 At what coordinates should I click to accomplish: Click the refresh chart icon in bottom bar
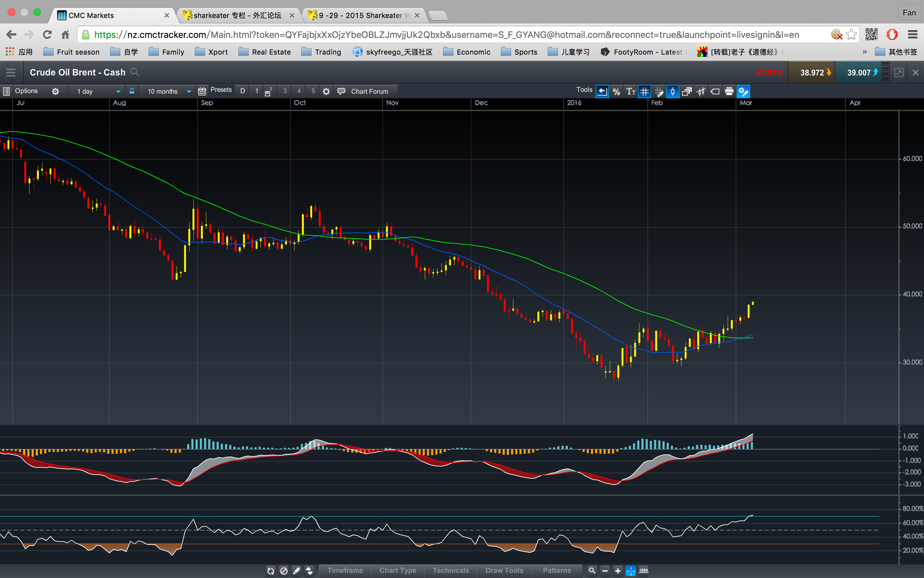click(271, 571)
